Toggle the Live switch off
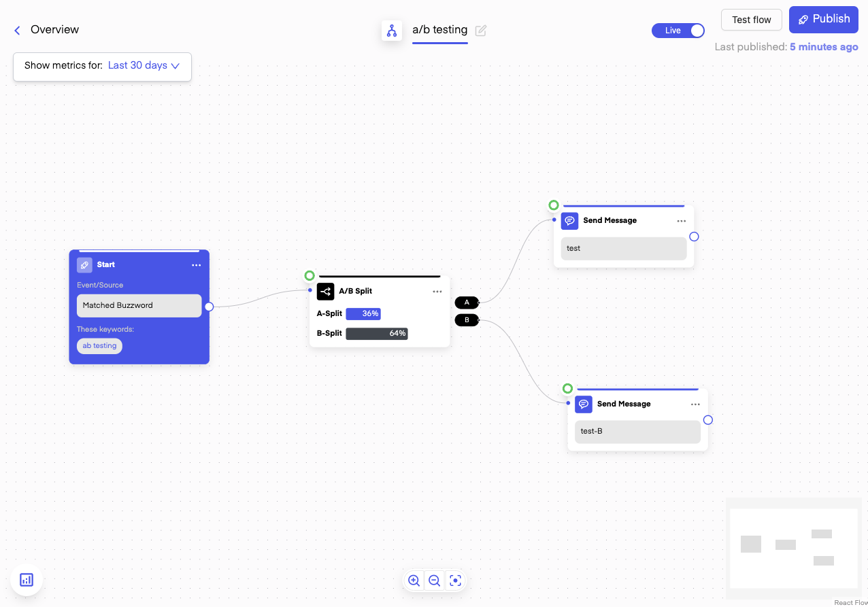868x607 pixels. (678, 31)
